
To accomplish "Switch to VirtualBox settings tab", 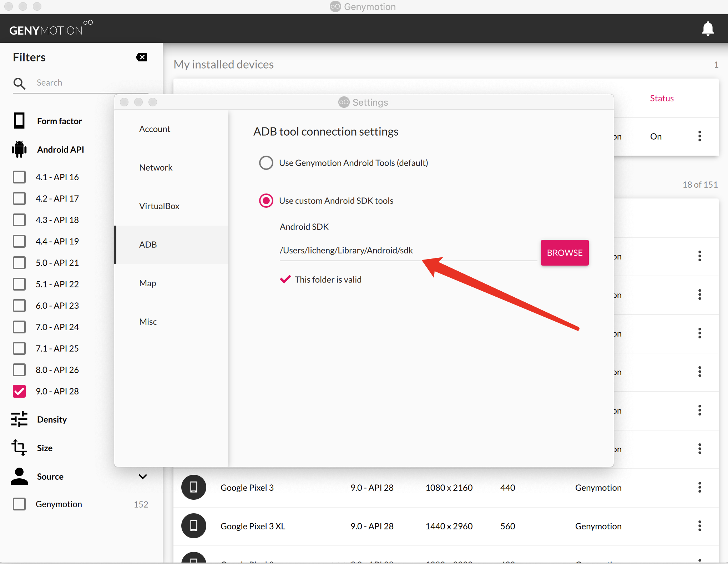I will (159, 206).
